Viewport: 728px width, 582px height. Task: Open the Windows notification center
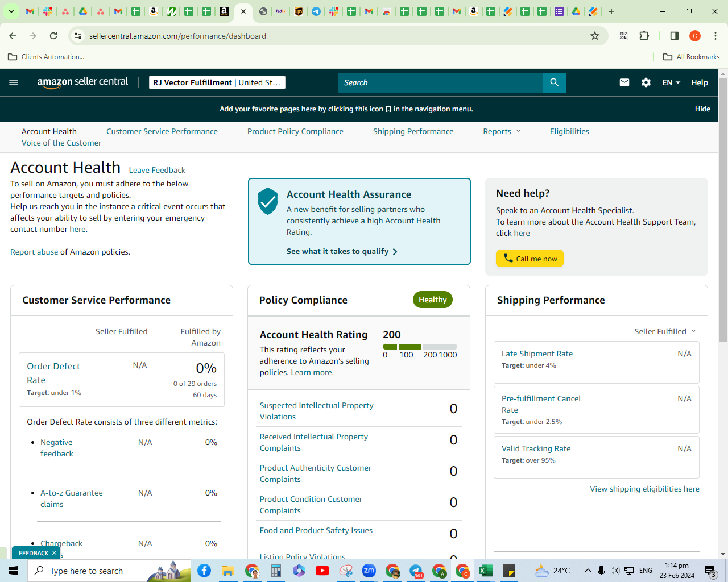click(711, 571)
